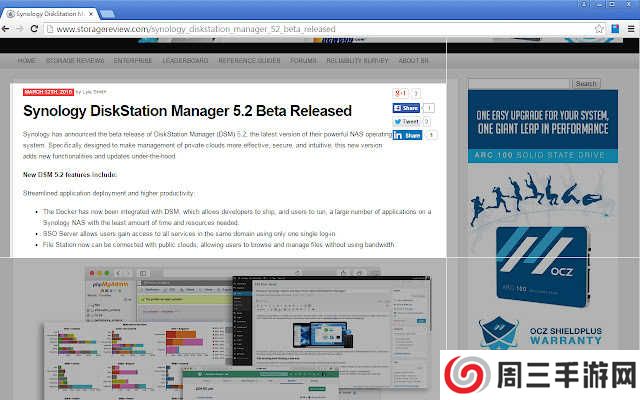Click the browser back arrow
The image size is (640, 400).
click(x=6, y=29)
